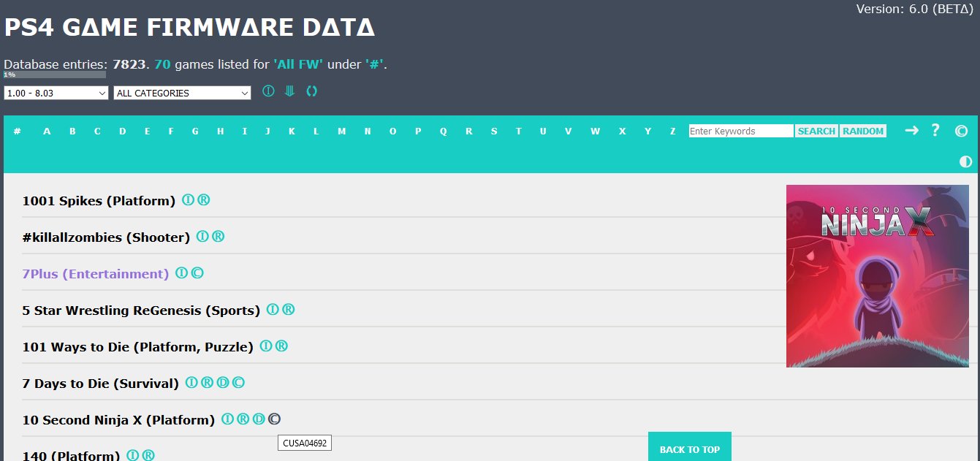
Task: Open the 1001 Spikes (Platform) entry
Action: 99,200
